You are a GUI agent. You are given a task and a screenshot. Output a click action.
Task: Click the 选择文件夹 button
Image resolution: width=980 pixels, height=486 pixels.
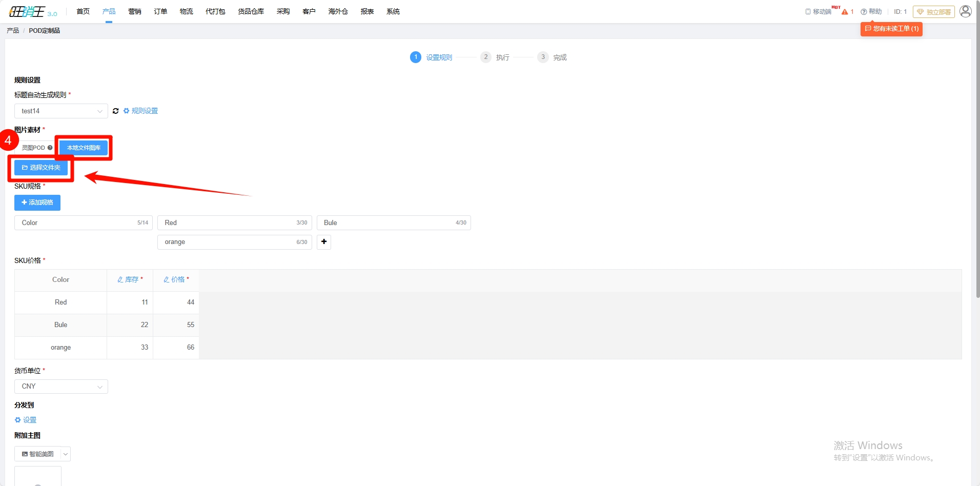click(x=41, y=168)
